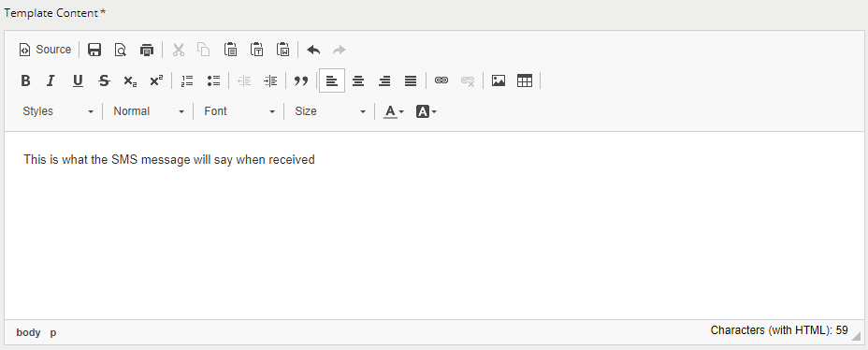
Task: Select the body element path
Action: [28, 333]
